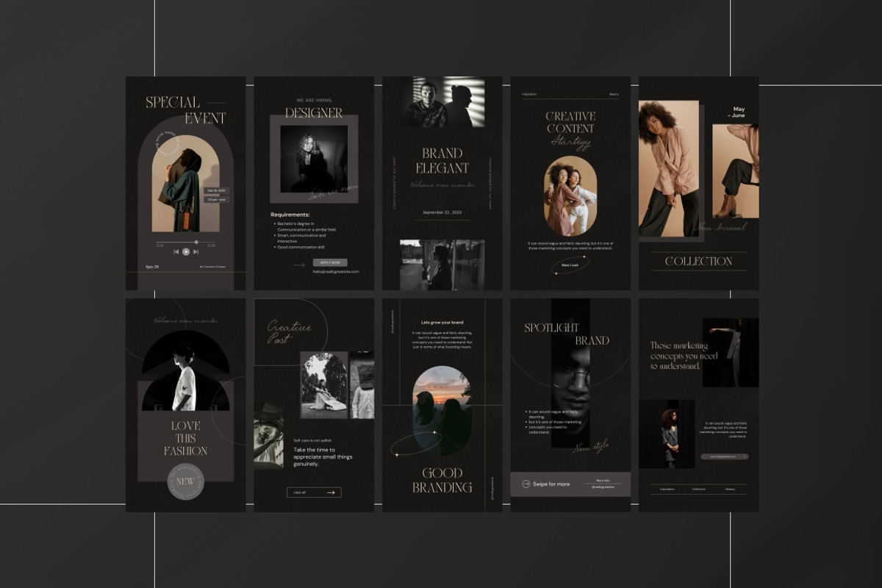Click the audio progress knob in Special Event
882x588 pixels.
(x=196, y=242)
